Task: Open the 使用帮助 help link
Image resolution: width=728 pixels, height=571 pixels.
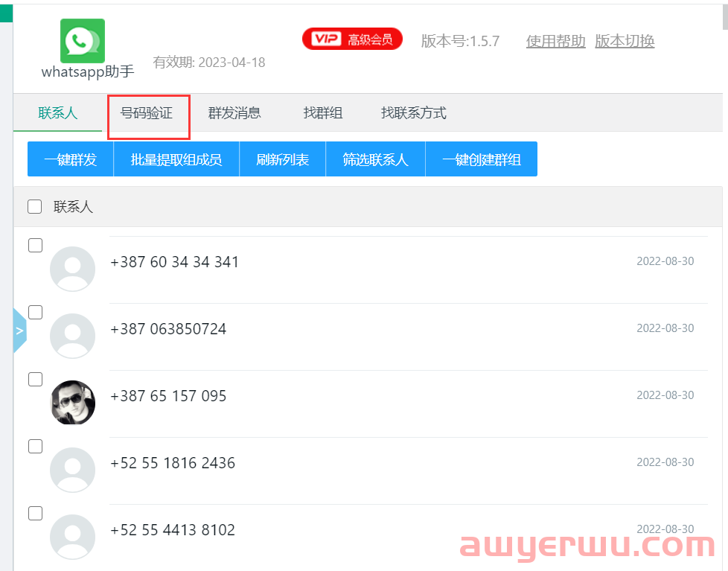Action: point(555,41)
